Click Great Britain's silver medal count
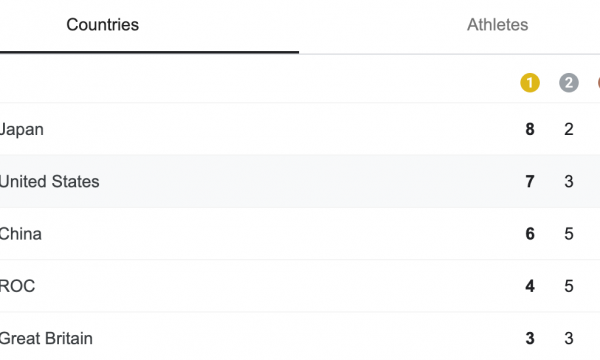The width and height of the screenshot is (600, 360). pos(569,338)
